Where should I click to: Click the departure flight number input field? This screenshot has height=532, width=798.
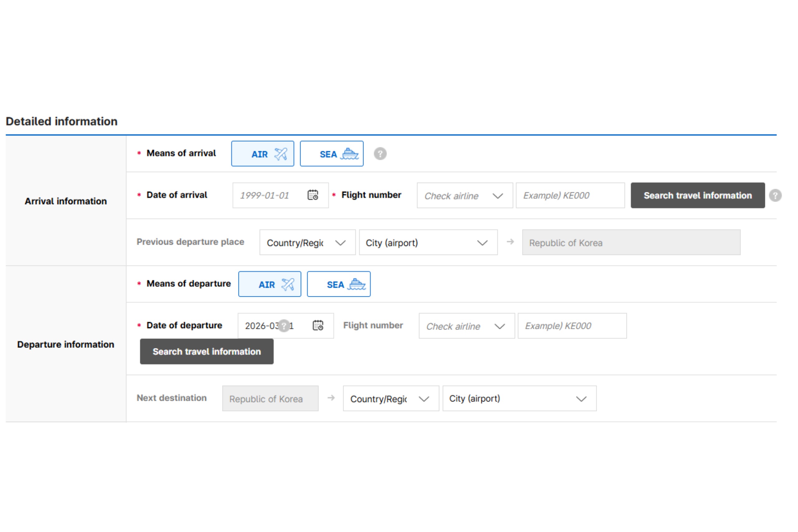572,326
